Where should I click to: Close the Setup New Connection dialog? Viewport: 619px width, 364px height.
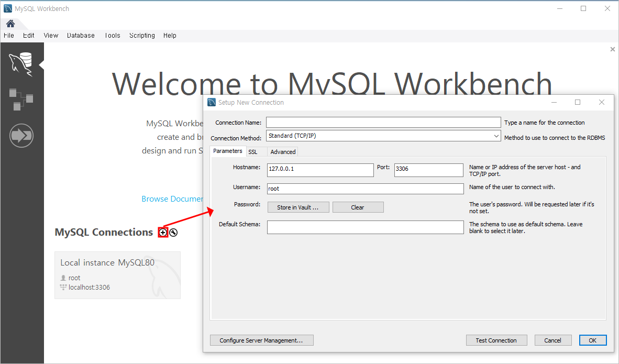click(x=601, y=102)
